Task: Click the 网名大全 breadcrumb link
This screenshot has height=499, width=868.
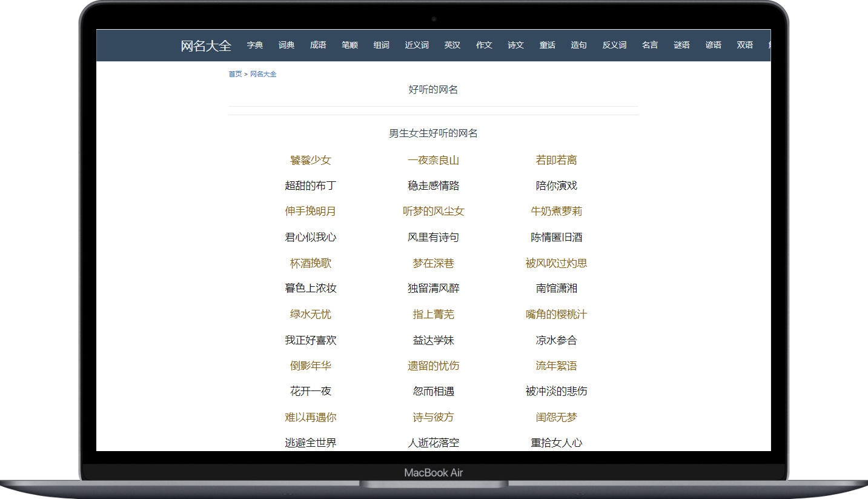Action: pos(263,74)
